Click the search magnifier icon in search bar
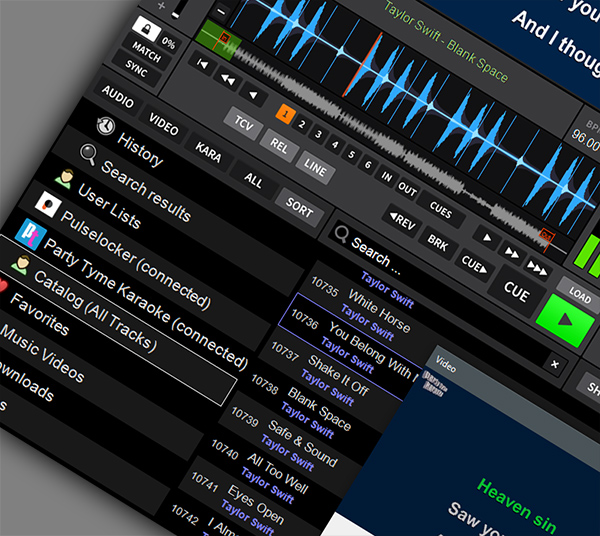 tap(341, 233)
